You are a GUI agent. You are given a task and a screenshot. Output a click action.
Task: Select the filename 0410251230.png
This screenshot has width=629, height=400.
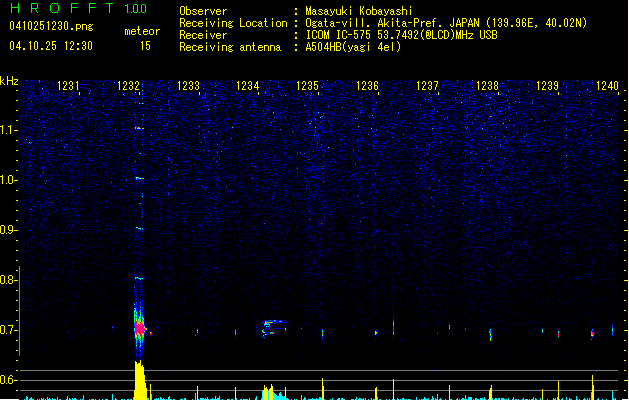51,27
